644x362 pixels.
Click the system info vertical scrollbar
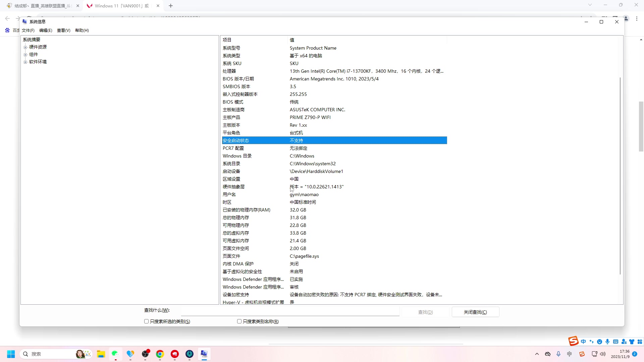620,176
